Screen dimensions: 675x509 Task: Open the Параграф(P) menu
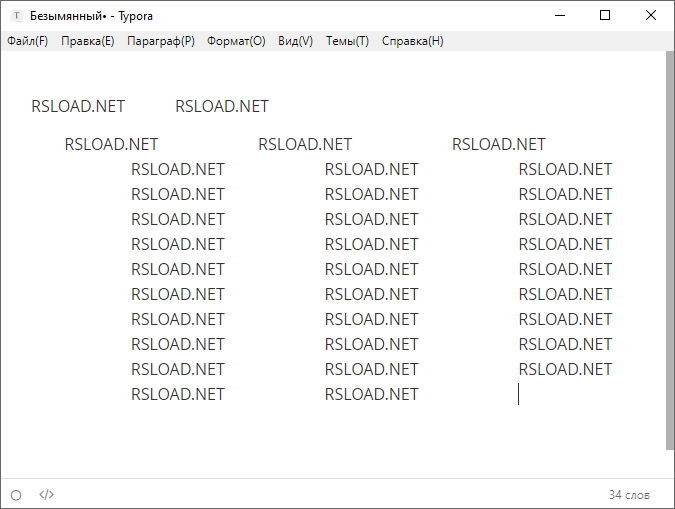pyautogui.click(x=161, y=41)
